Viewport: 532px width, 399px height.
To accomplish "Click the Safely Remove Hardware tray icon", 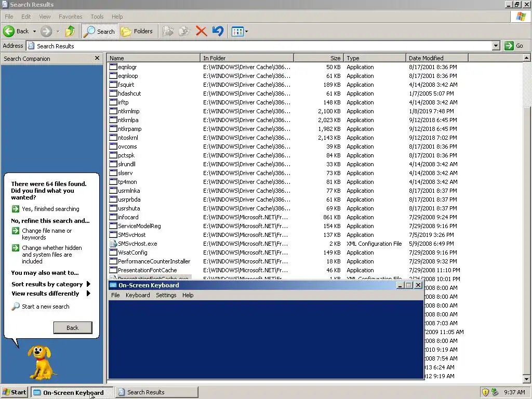I will pyautogui.click(x=495, y=392).
